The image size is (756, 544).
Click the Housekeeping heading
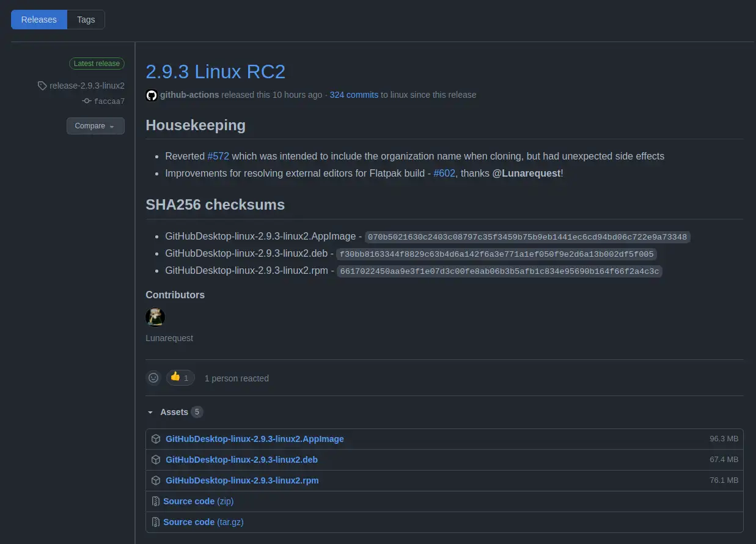click(x=196, y=125)
